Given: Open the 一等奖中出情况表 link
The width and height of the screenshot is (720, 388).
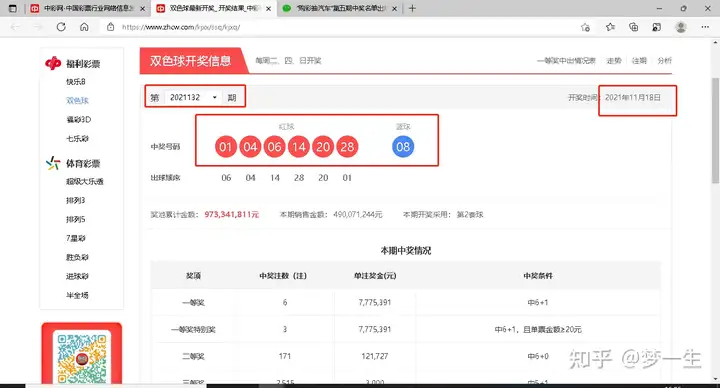Looking at the screenshot, I should click(x=566, y=61).
